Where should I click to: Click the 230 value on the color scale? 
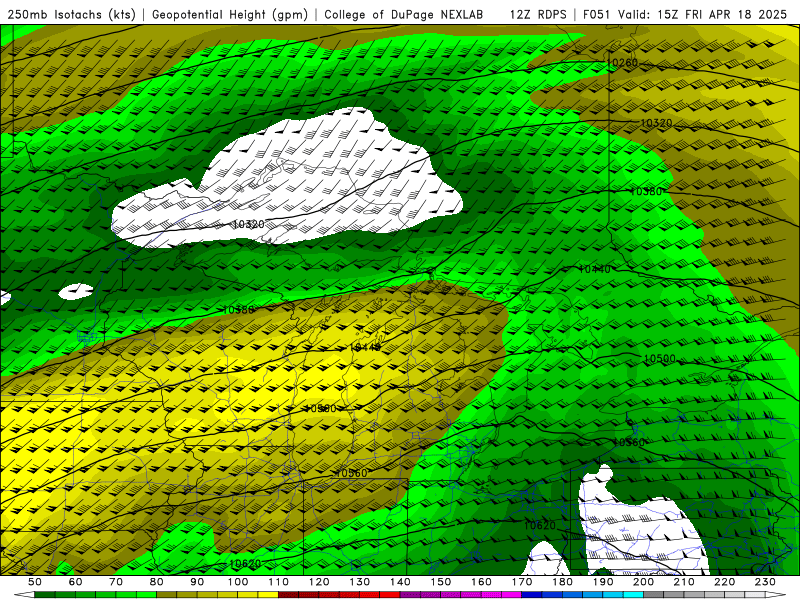[765, 582]
